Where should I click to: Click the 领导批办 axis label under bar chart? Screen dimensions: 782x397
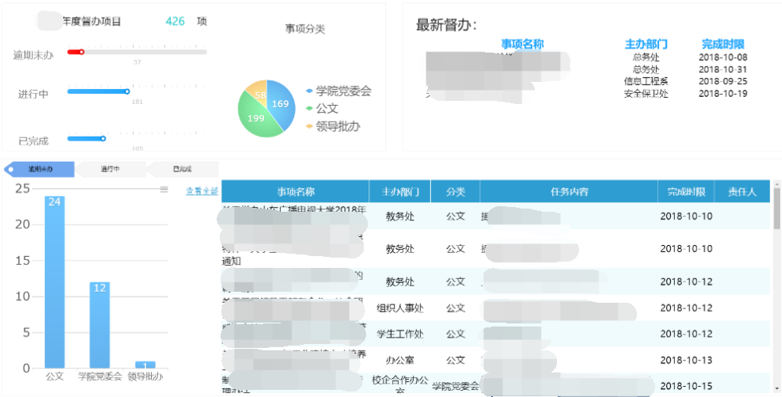point(145,377)
